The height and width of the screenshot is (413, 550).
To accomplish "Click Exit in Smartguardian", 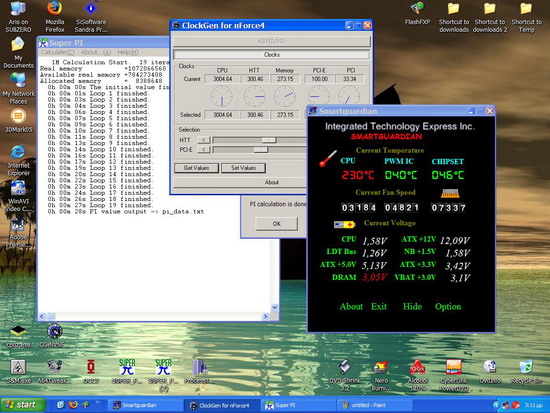I will (379, 306).
